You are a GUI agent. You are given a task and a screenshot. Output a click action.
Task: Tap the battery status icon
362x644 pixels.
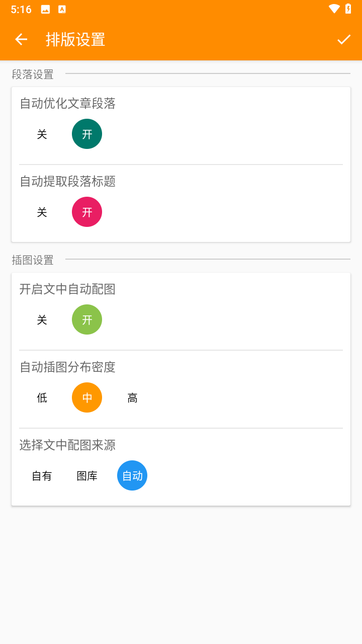click(348, 9)
